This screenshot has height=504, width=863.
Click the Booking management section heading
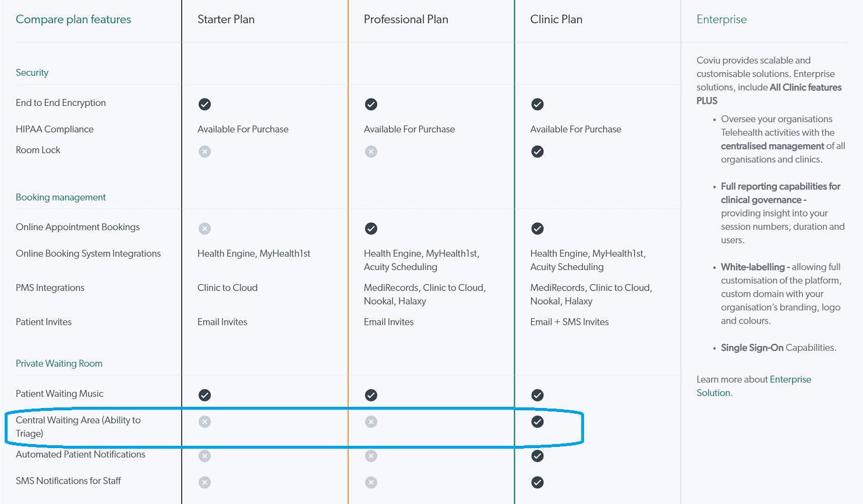point(61,197)
